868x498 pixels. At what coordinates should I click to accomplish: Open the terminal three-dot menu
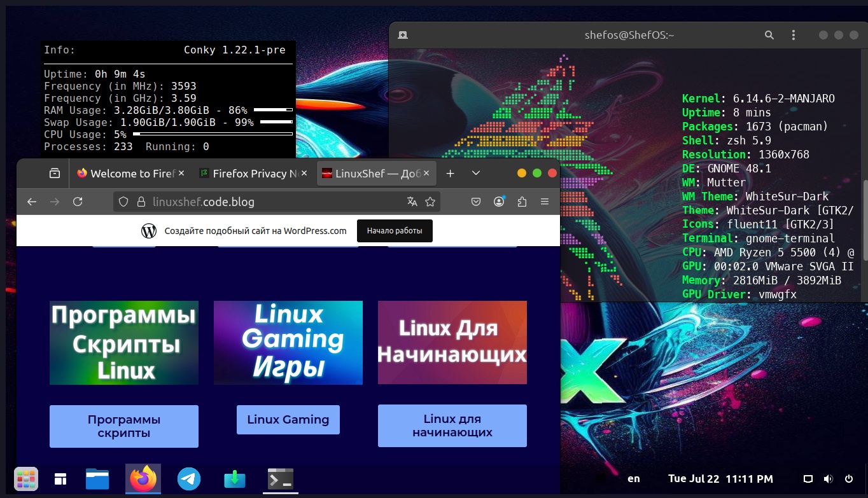pyautogui.click(x=793, y=36)
